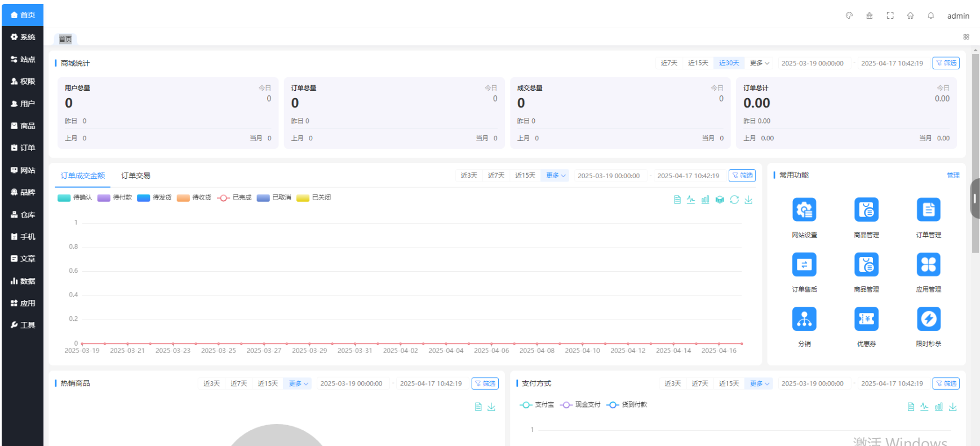The height and width of the screenshot is (446, 980).
Task: Toggle 待付款 legend series
Action: (x=114, y=197)
